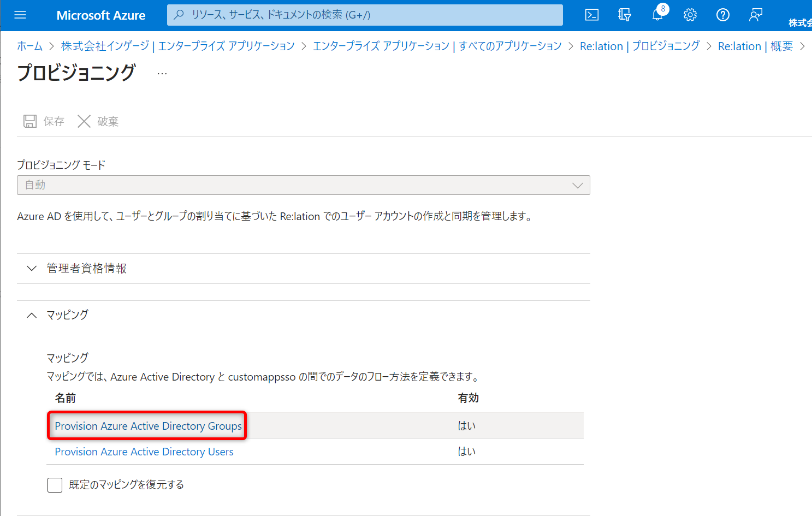Open the help question mark icon

[723, 15]
